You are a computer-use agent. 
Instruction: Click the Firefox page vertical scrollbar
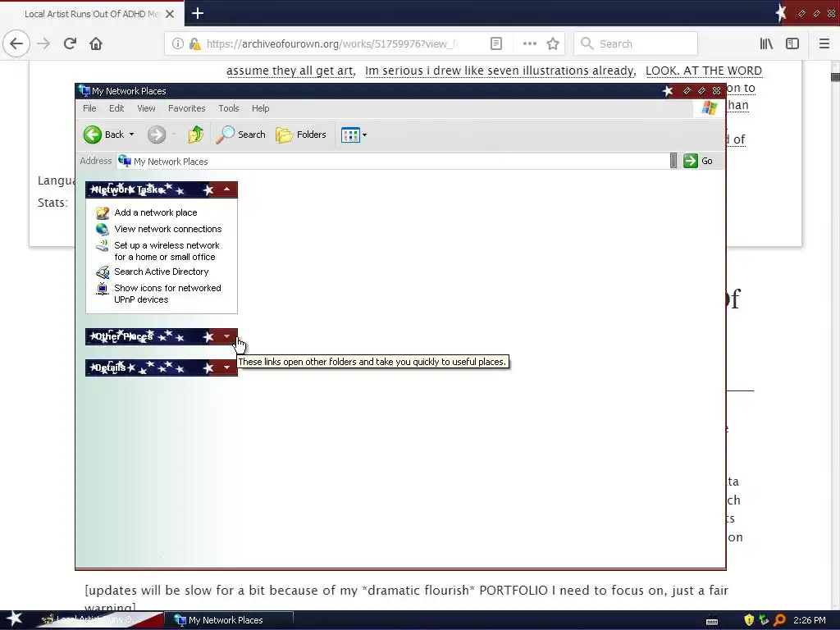coord(835,335)
